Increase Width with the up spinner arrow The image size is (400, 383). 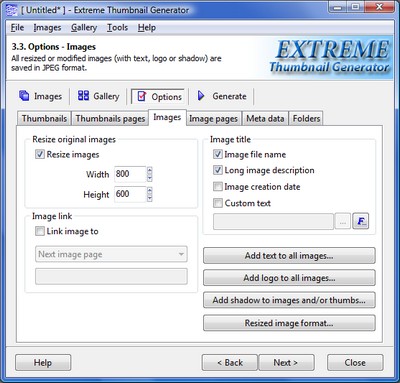click(150, 170)
